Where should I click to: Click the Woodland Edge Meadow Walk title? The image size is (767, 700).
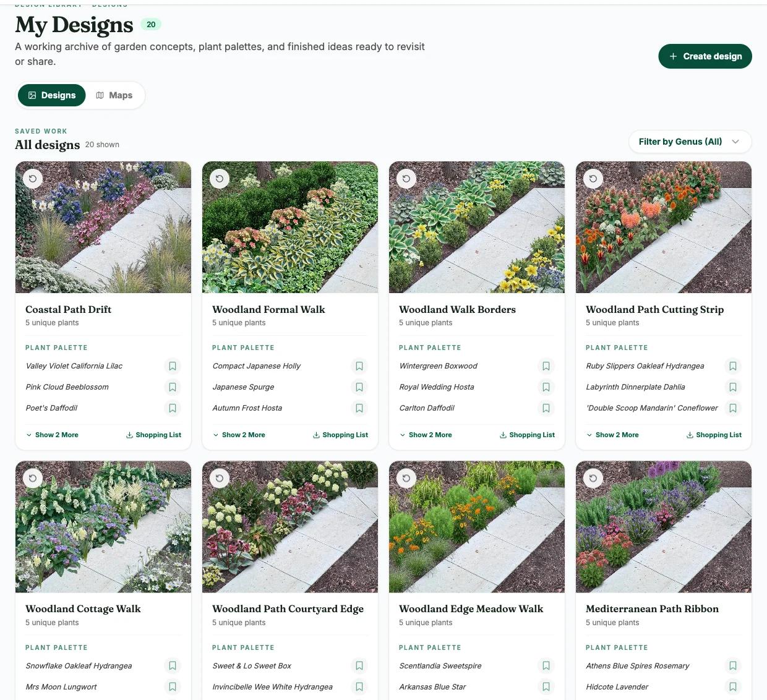tap(471, 609)
